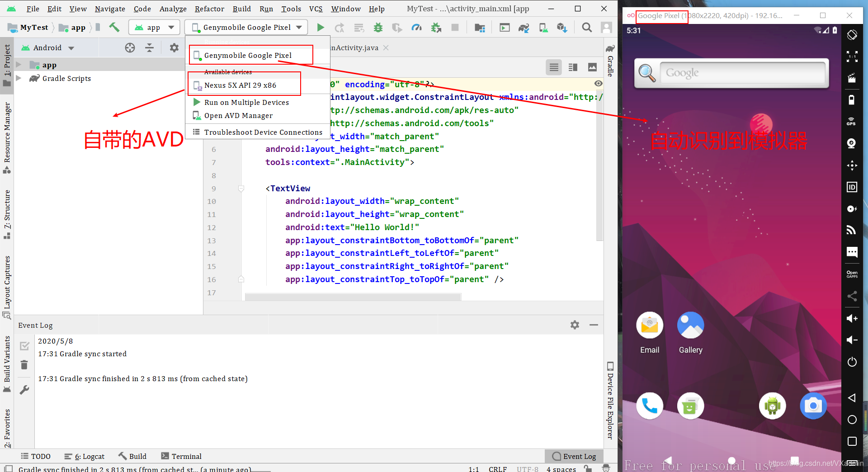
Task: Open the Terminal tool window
Action: pos(181,456)
